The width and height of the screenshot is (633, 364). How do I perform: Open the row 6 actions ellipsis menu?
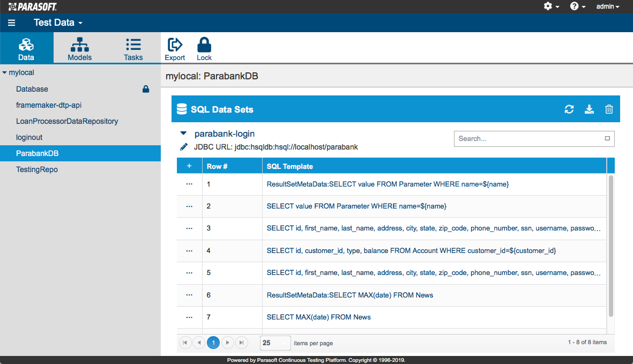point(189,295)
